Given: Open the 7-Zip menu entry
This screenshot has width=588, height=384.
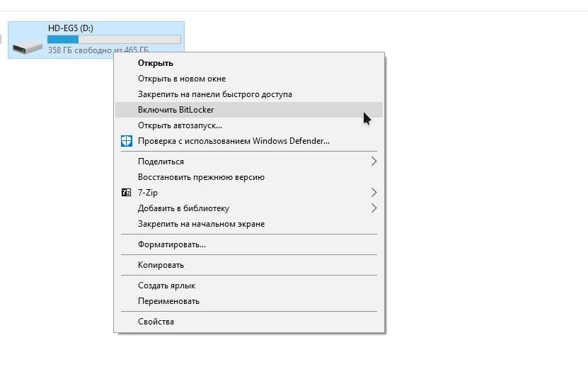Looking at the screenshot, I should click(x=249, y=193).
